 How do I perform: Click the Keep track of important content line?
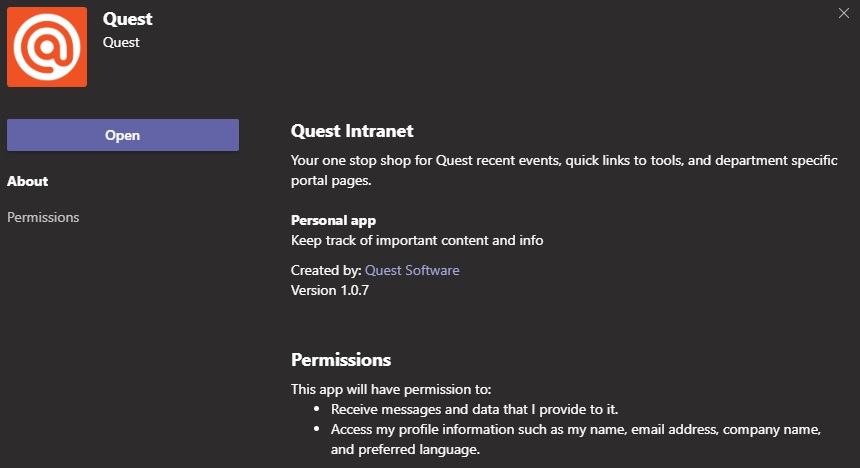[417, 240]
